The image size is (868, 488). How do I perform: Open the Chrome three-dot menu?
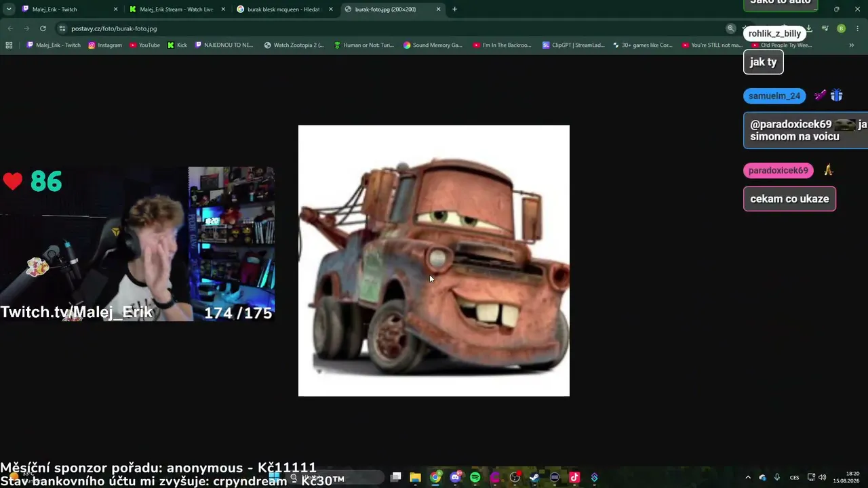858,28
